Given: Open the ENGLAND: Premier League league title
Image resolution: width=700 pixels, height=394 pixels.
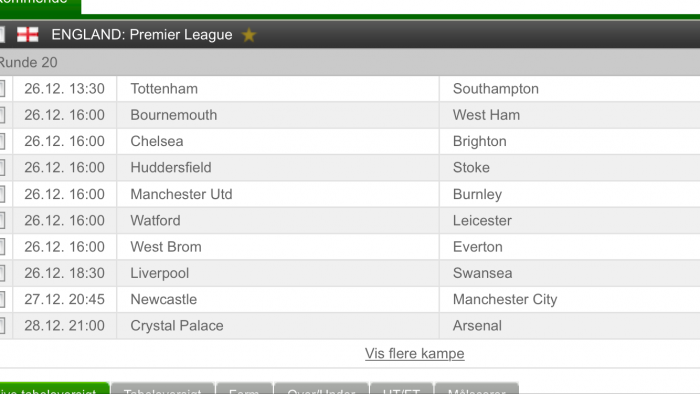Looking at the screenshot, I should (142, 35).
